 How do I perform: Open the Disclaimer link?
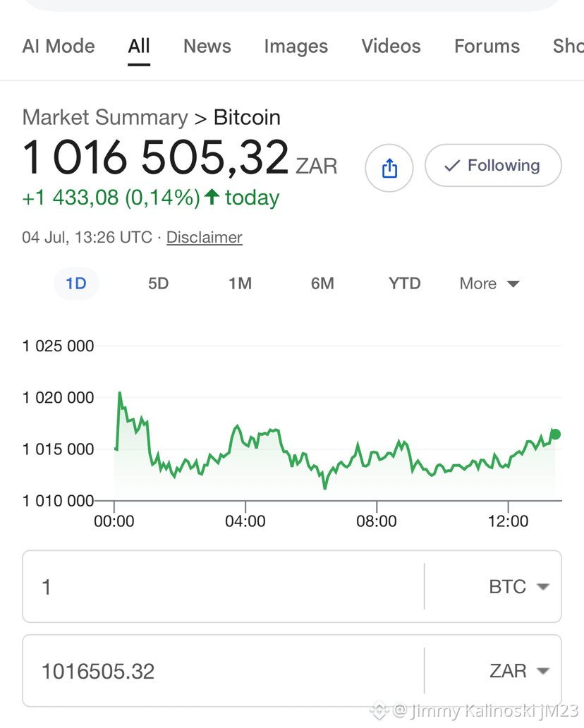(205, 237)
